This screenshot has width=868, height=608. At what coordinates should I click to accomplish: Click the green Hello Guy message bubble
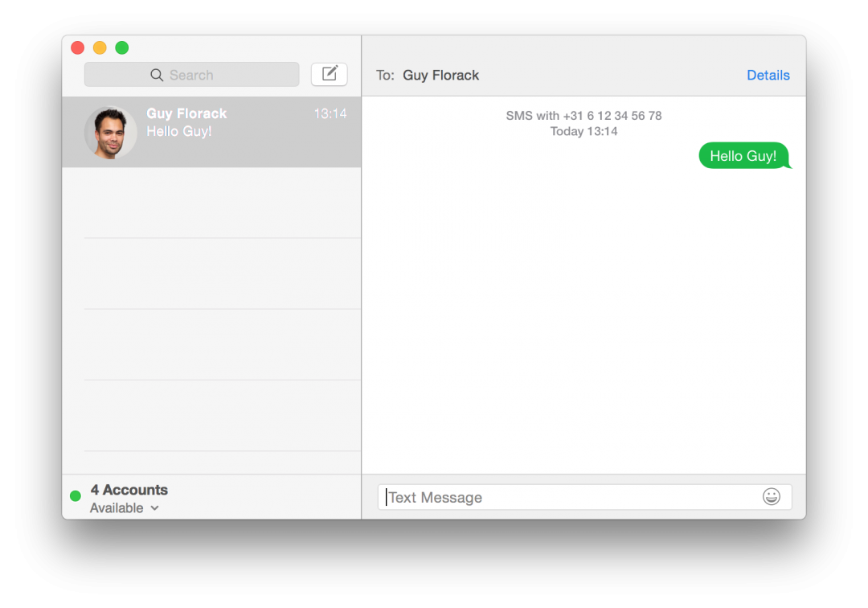[742, 155]
